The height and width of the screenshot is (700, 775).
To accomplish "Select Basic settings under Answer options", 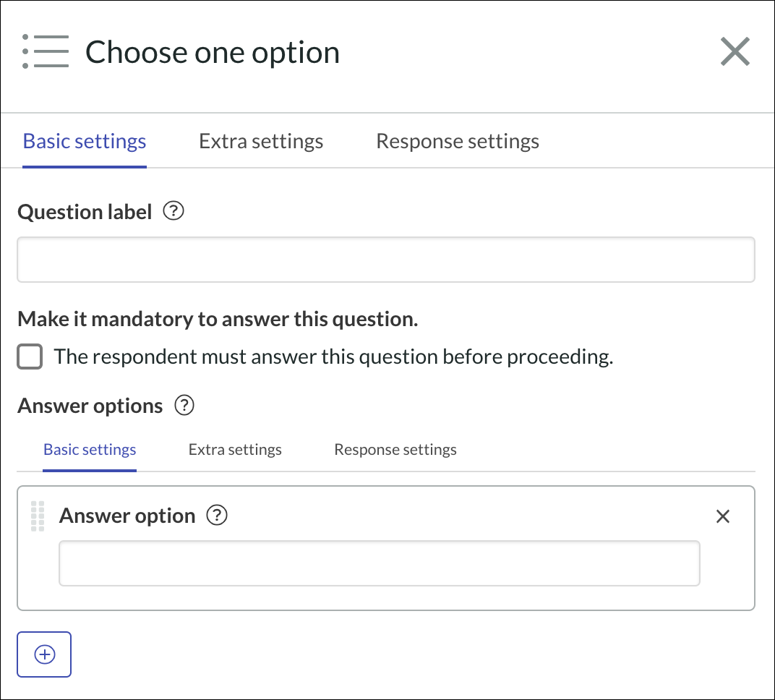I will [90, 449].
